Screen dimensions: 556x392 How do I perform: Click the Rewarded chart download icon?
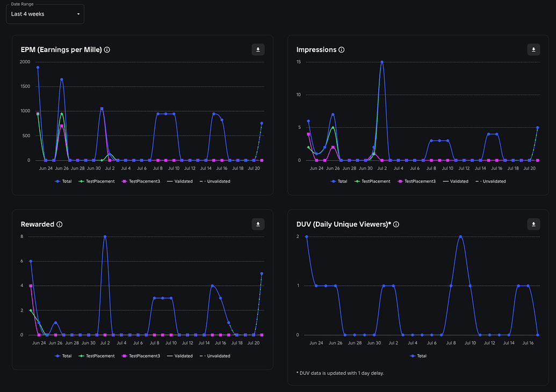click(x=258, y=224)
